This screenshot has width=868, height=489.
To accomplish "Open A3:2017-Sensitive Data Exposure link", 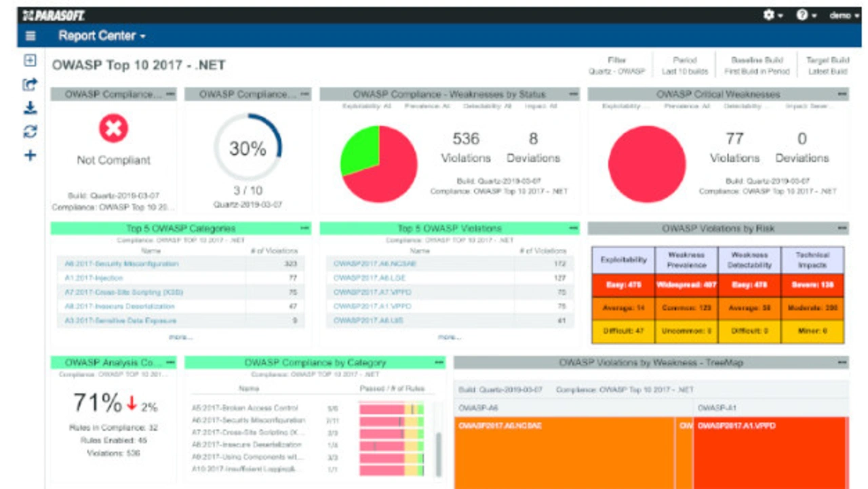I will 119,321.
